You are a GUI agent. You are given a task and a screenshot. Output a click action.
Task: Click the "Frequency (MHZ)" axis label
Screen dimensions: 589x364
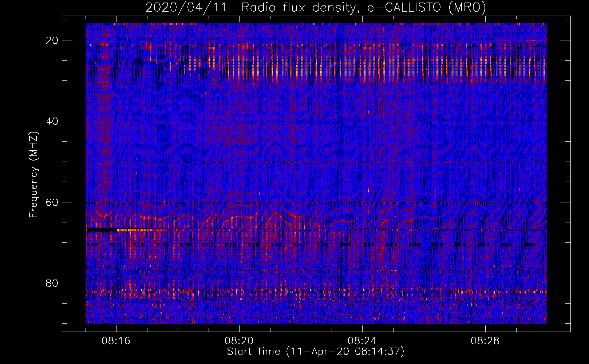coord(33,174)
